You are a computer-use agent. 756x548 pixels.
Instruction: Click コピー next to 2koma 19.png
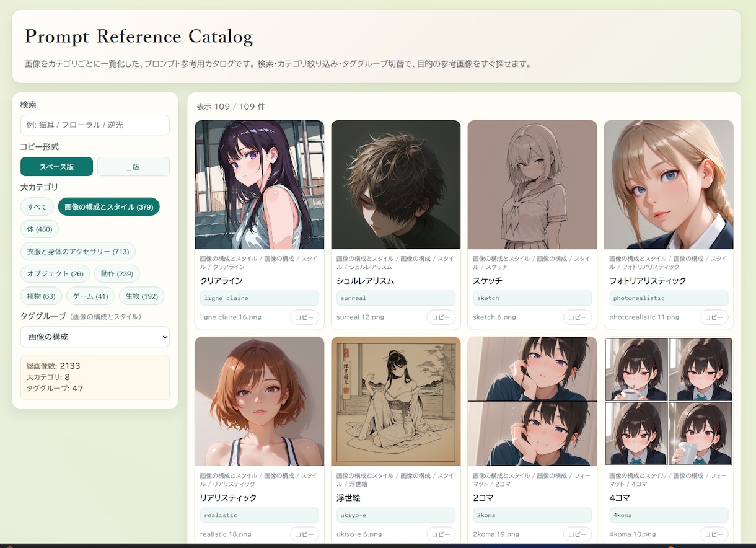[x=578, y=534]
